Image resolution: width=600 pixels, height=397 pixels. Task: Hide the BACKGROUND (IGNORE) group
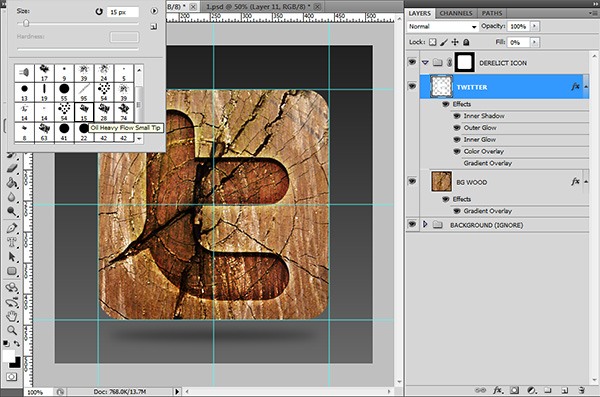412,224
